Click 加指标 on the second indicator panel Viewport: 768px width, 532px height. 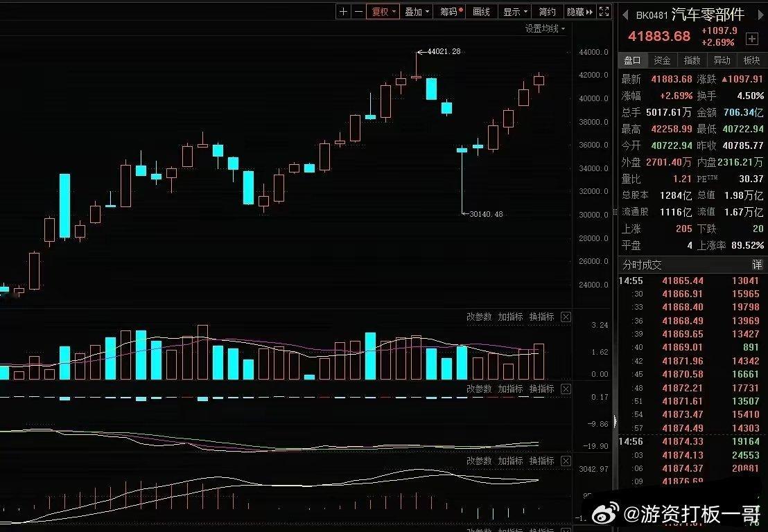510,389
